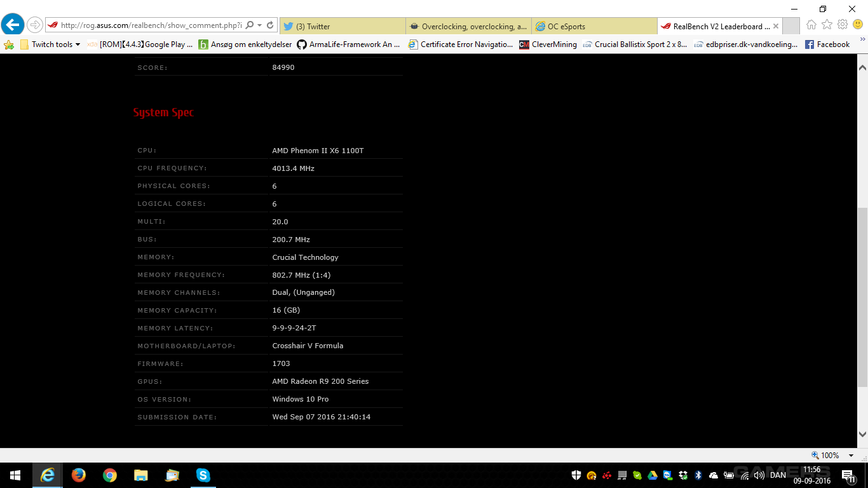Click Add to favorites bar star icon
Viewport: 868px width, 488px height.
coord(9,44)
